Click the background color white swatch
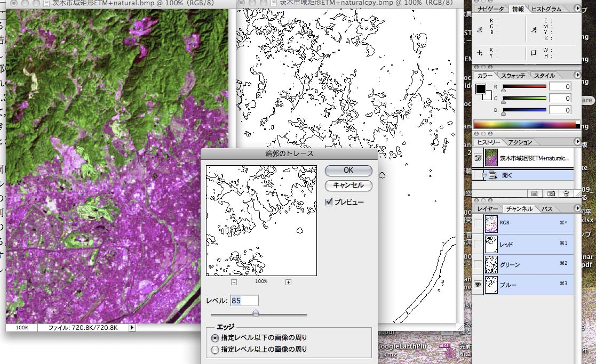 point(488,96)
